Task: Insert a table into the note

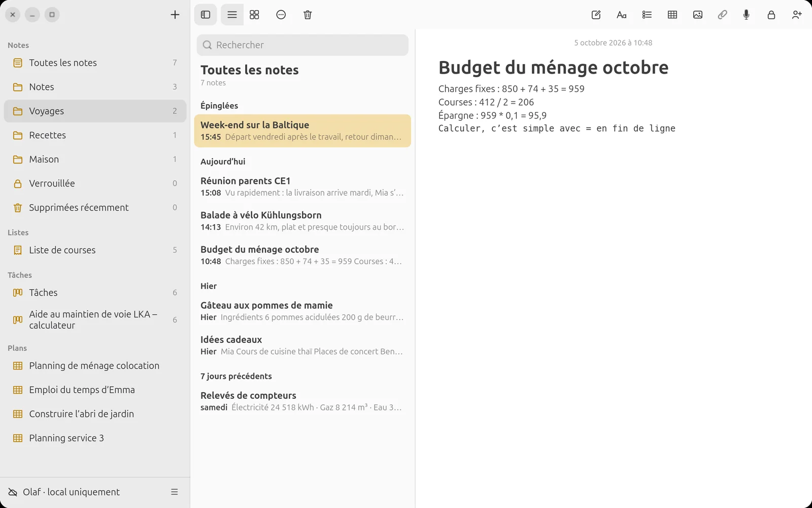Action: click(x=672, y=15)
